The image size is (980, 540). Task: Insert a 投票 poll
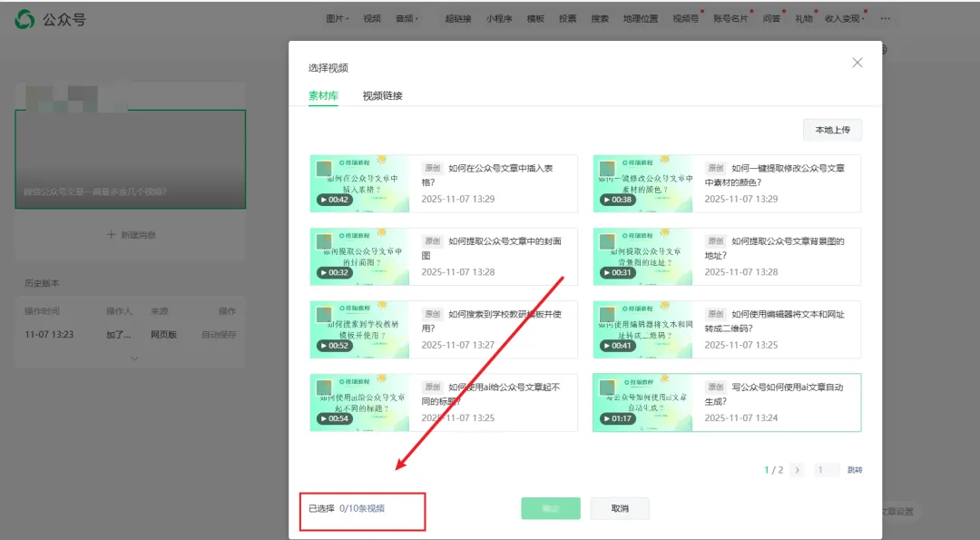coord(567,17)
